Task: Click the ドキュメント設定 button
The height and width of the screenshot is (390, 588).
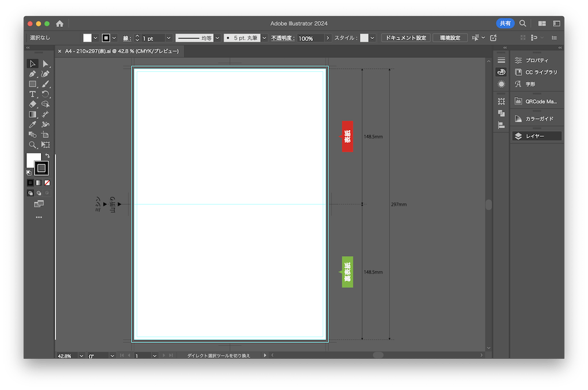Action: (405, 38)
